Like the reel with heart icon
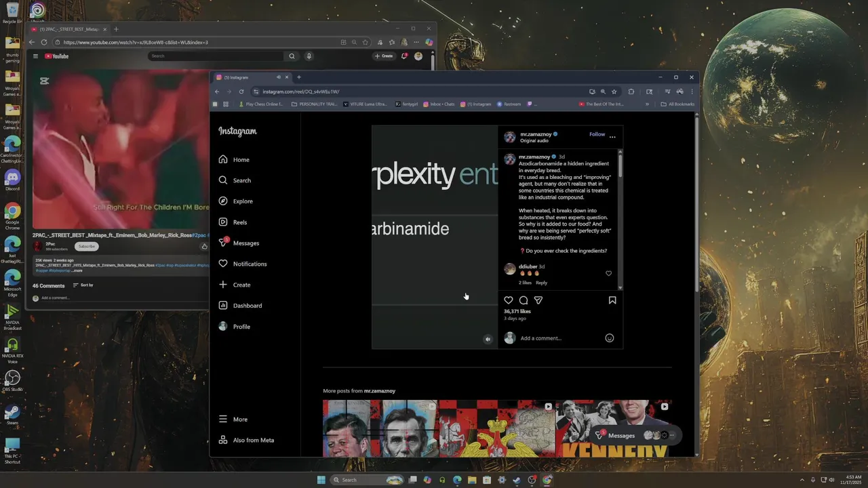The width and height of the screenshot is (868, 488). 509,300
